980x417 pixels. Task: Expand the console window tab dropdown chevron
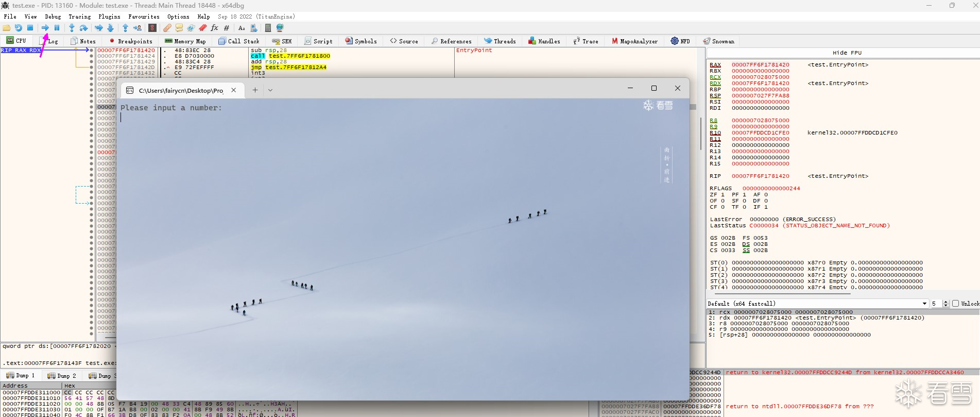(270, 90)
